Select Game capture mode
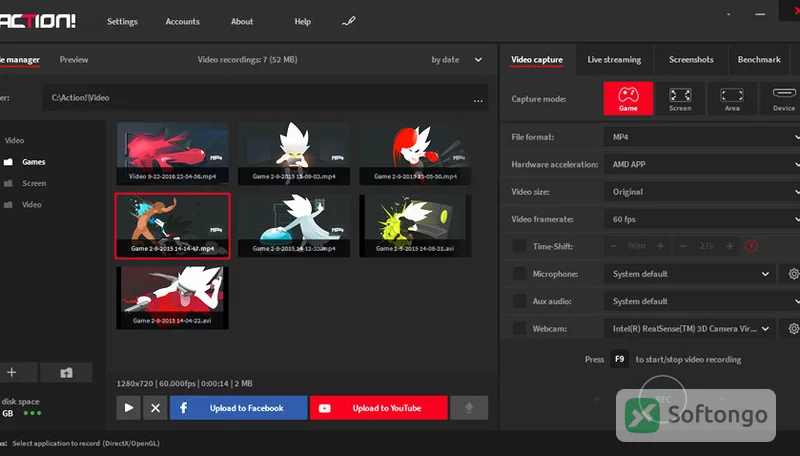Image resolution: width=800 pixels, height=456 pixels. point(628,98)
